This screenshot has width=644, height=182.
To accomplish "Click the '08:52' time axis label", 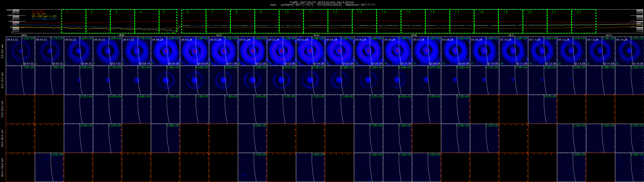I will pos(24,35).
